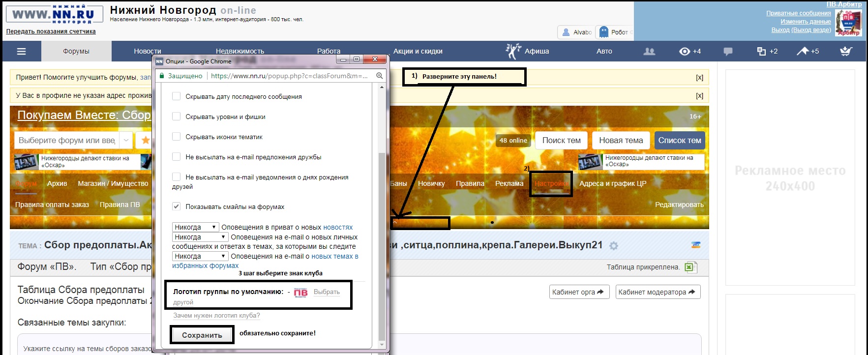Click the popup's vertical scrollbar

pos(382,246)
